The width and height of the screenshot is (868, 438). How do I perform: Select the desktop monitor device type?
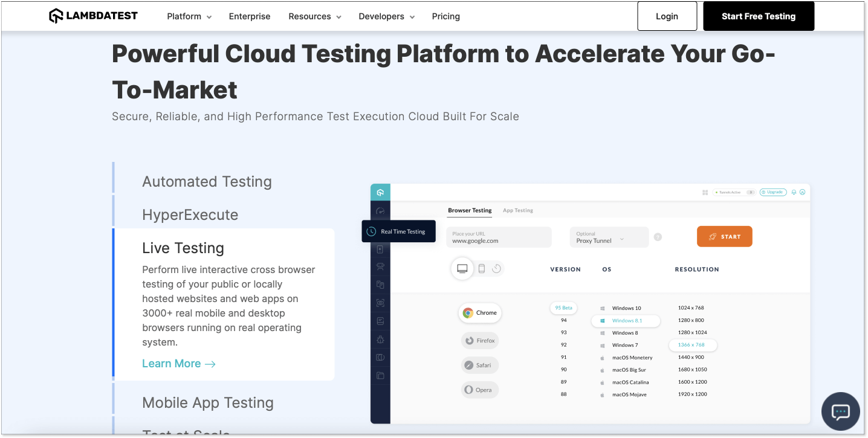pyautogui.click(x=462, y=269)
